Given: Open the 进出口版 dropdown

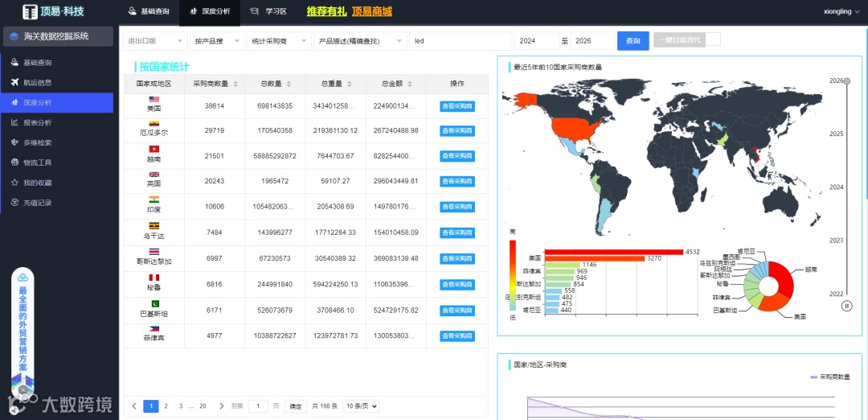Looking at the screenshot, I should tap(155, 41).
